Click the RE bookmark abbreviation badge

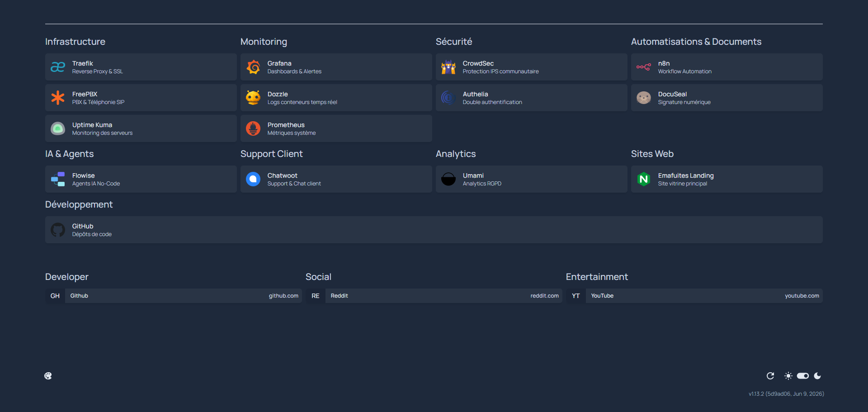tap(316, 296)
